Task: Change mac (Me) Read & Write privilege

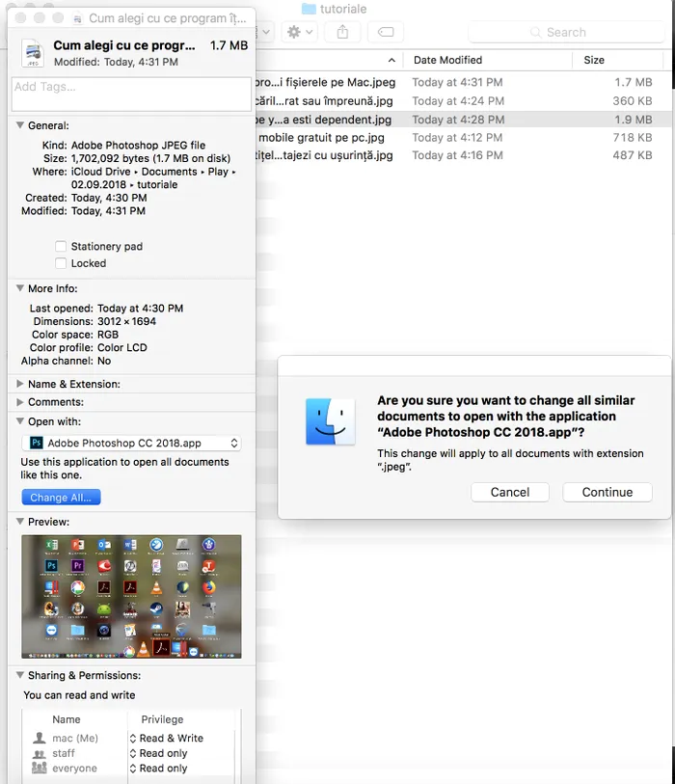Action: point(167,738)
